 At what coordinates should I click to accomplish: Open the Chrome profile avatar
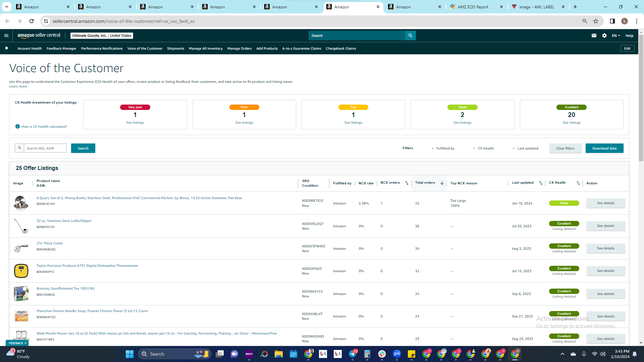[x=625, y=21]
